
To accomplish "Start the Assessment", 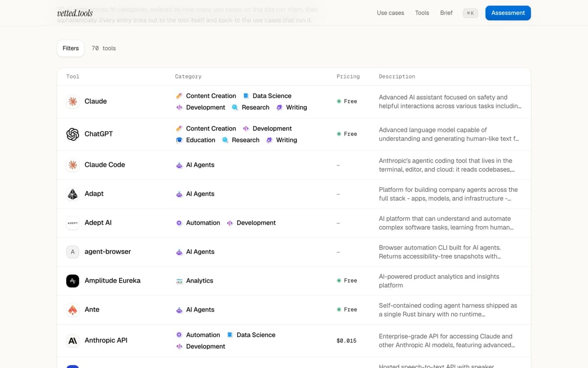I will click(508, 13).
